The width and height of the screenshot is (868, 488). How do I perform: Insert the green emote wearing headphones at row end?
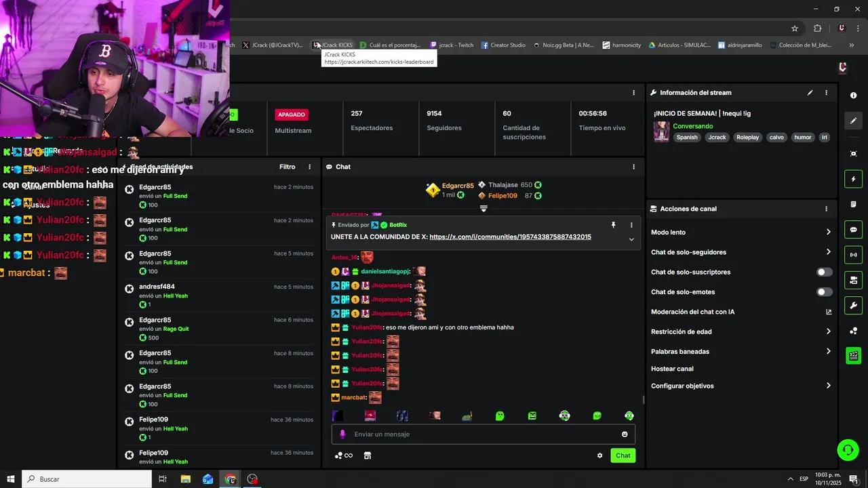pyautogui.click(x=629, y=415)
